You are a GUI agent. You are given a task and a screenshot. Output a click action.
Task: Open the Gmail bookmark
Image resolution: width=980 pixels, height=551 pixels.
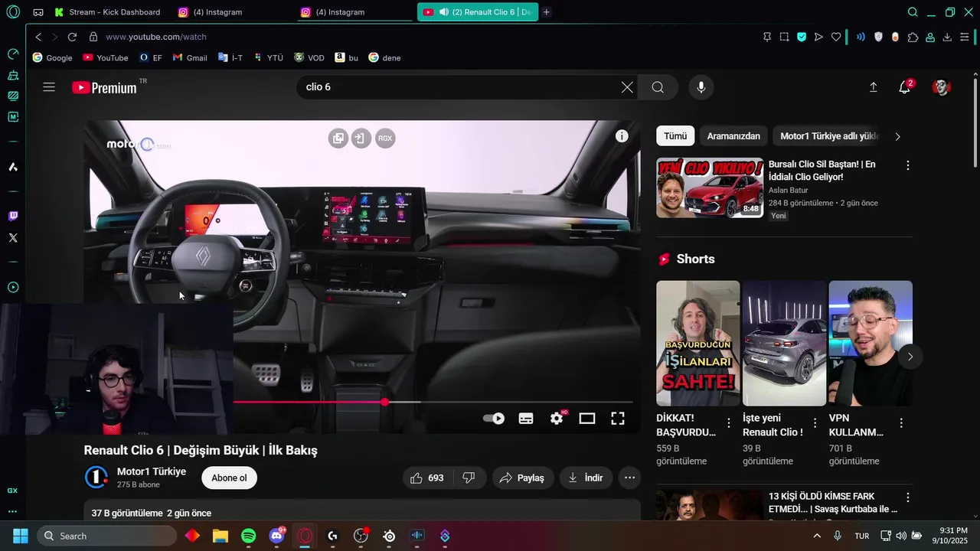coord(190,57)
